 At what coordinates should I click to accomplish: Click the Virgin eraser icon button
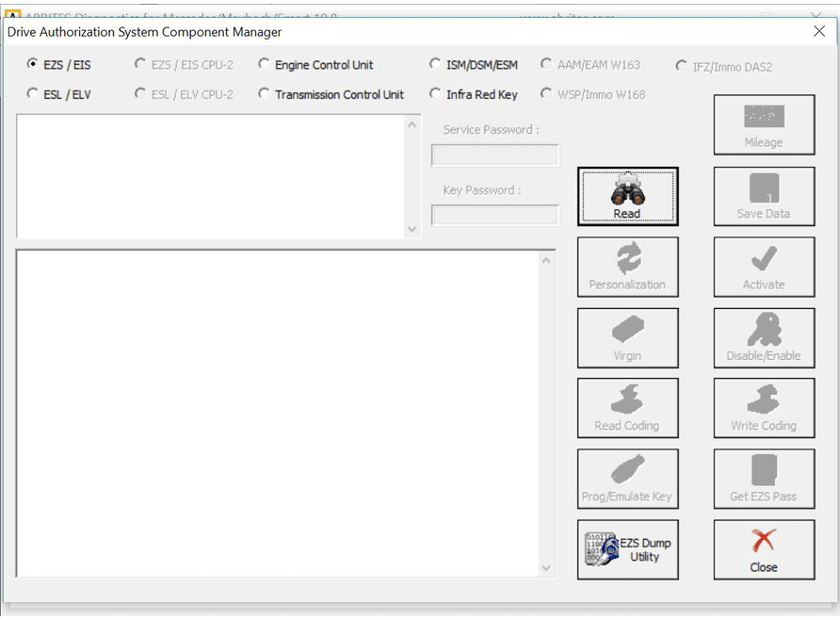pos(627,338)
